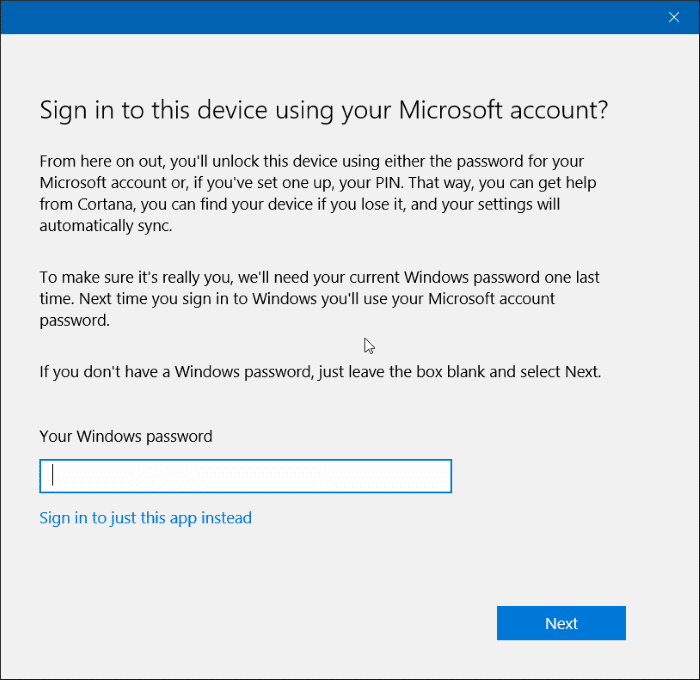The height and width of the screenshot is (680, 700).
Task: Select the 'Sign in to this device' heading
Action: 324,110
